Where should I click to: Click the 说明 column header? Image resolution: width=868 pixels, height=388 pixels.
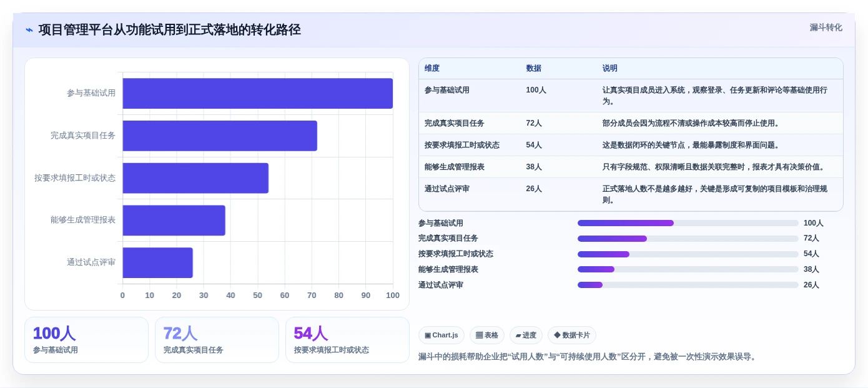(610, 69)
